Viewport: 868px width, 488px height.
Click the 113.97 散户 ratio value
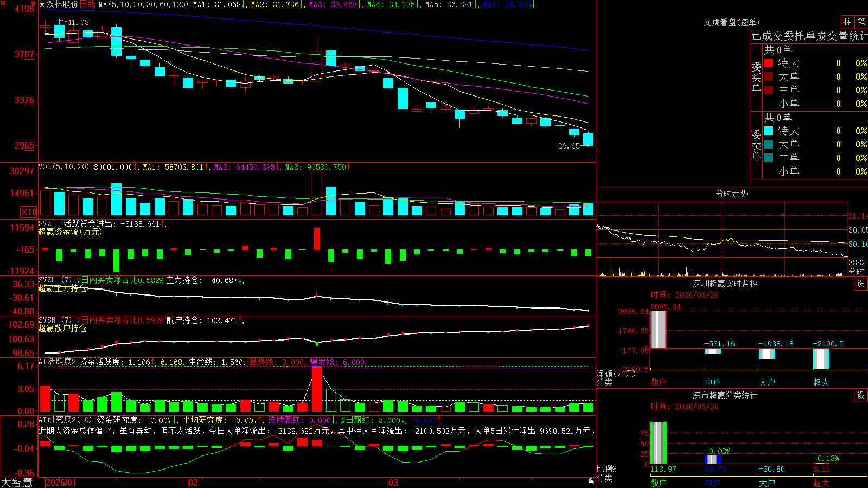[663, 469]
